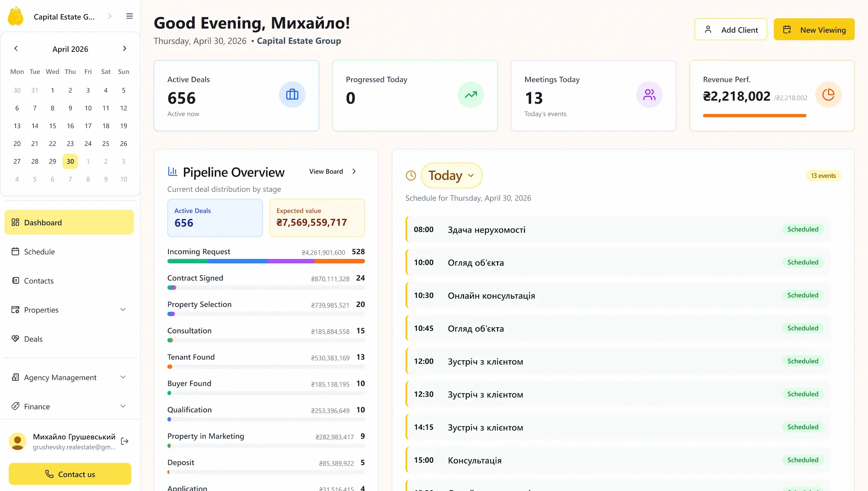The width and height of the screenshot is (868, 491).
Task: Open the 10:45 Огляд об'єкта event
Action: tap(618, 328)
